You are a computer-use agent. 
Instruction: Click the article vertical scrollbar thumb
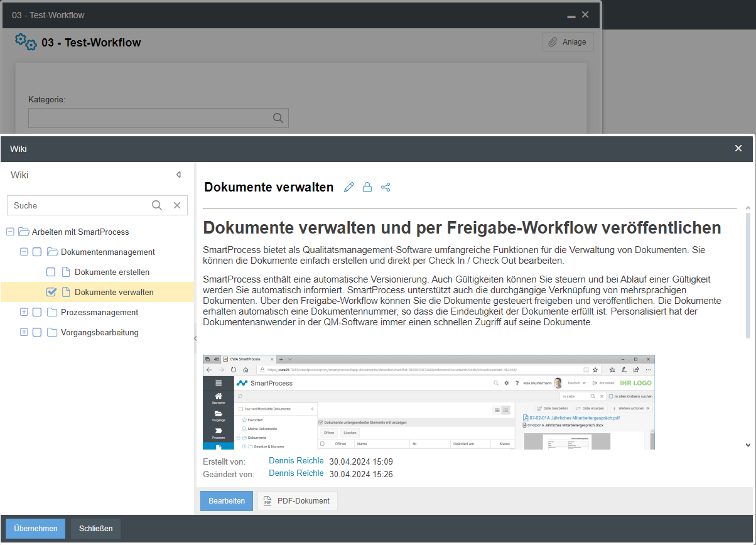point(748,275)
